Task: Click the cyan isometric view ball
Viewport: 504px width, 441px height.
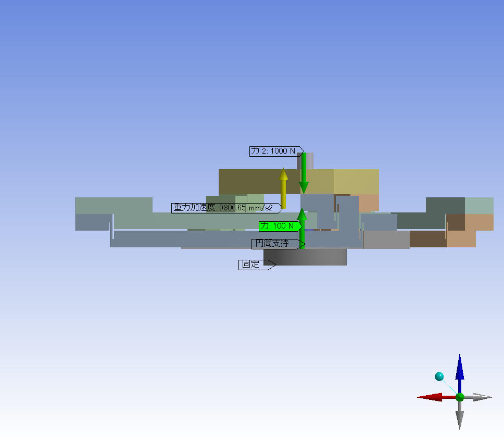Action: coord(439,376)
